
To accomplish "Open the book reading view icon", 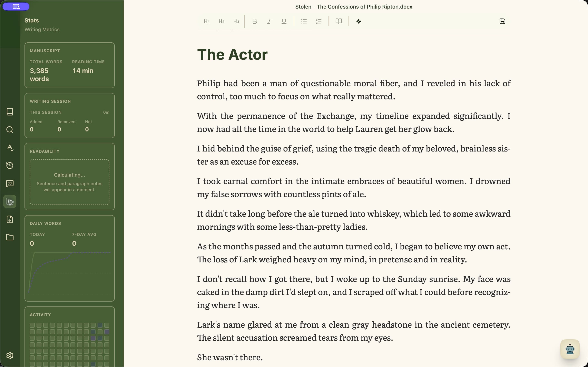I will 339,21.
